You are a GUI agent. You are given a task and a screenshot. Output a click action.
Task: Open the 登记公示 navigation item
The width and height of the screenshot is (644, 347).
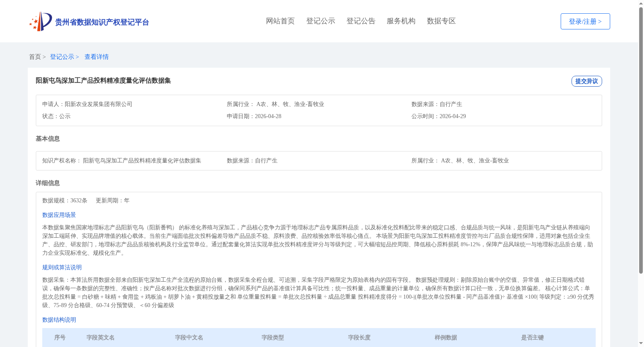[320, 21]
